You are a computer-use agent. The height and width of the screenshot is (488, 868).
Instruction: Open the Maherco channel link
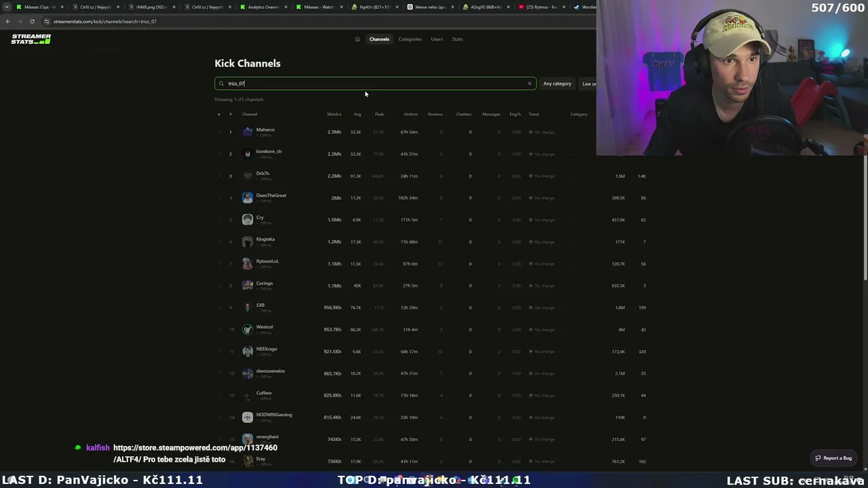coord(265,129)
